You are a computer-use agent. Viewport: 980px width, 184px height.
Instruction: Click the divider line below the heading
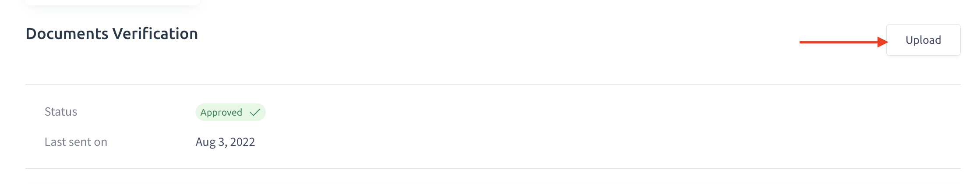pyautogui.click(x=493, y=84)
